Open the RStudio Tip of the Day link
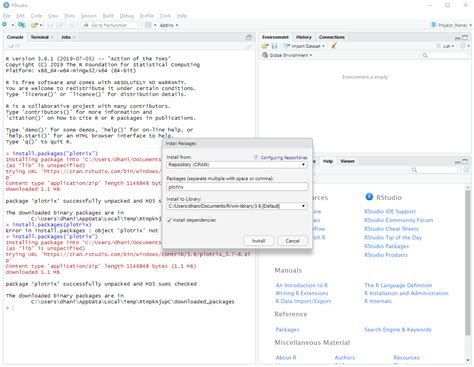The height and width of the screenshot is (367, 474). tap(393, 238)
